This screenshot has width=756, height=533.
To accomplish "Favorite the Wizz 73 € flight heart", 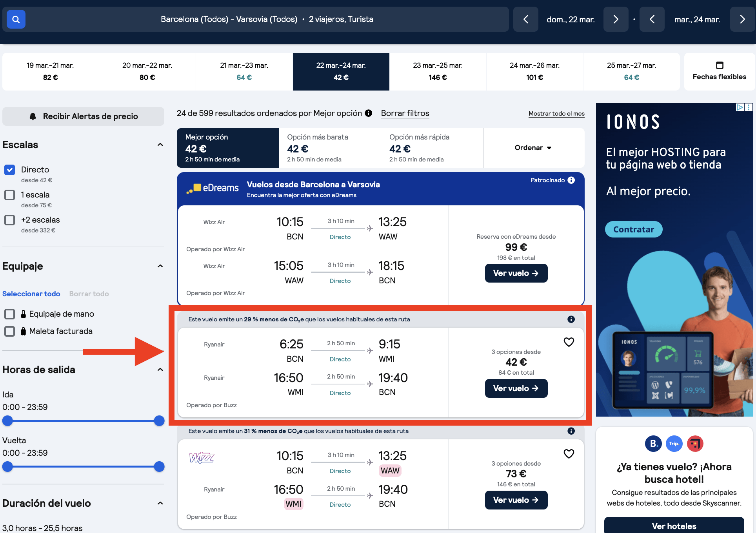I will [569, 454].
